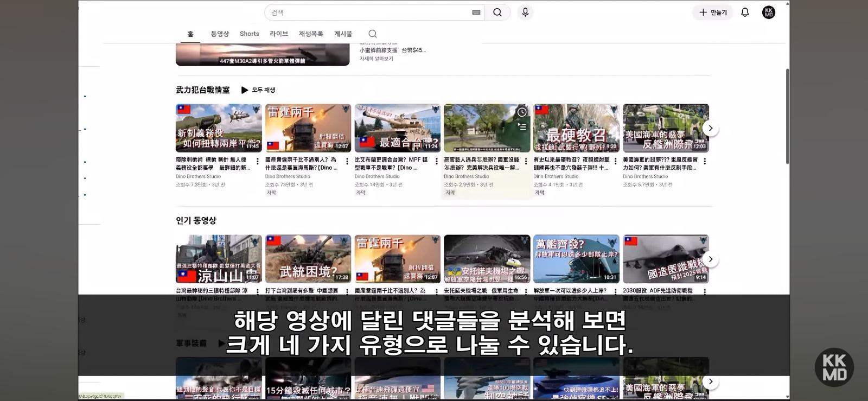Screen dimensions: 868x401
Task: Show next videos in the 武力犯台戰情室 row
Action: click(711, 128)
